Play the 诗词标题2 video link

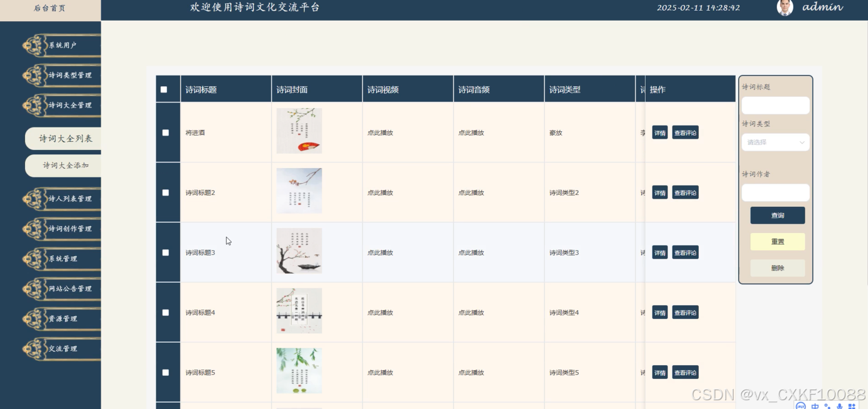click(x=380, y=193)
